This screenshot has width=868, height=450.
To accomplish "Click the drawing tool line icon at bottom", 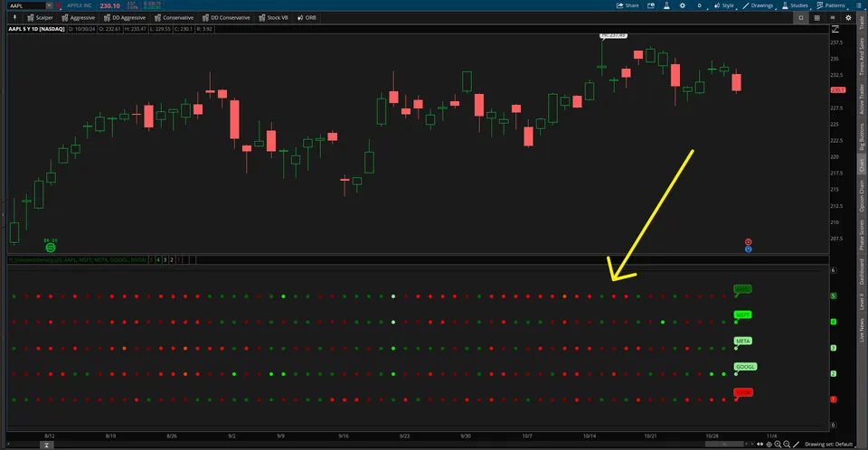I will pyautogui.click(x=796, y=445).
